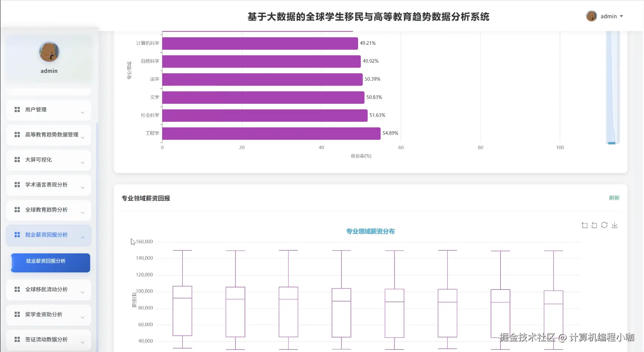
Task: Click the 工程学 bar labeled 54.89%
Action: (x=271, y=133)
